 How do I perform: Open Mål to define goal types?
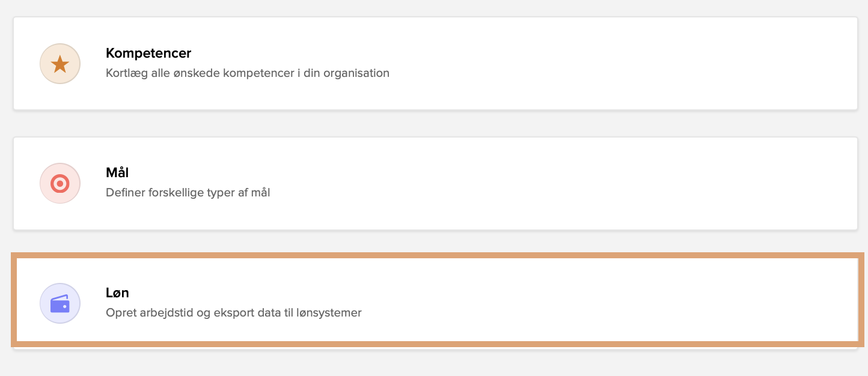pos(434,183)
